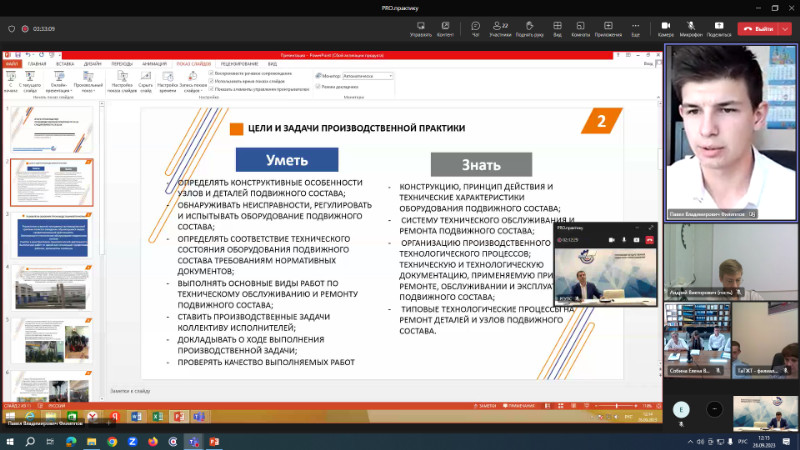Switch to the Insert ribbon tab
This screenshot has height=450, width=800.
(x=66, y=64)
